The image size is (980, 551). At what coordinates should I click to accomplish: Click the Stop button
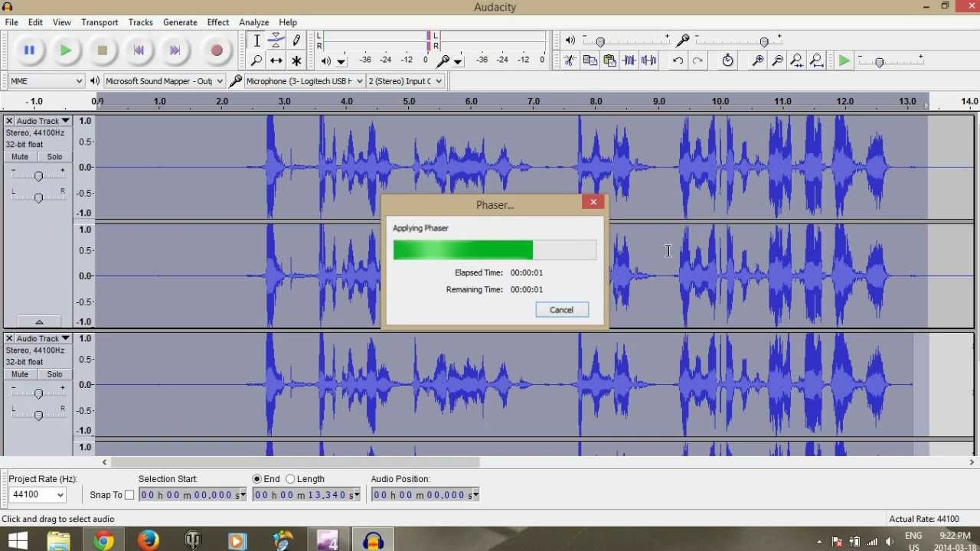pos(103,51)
